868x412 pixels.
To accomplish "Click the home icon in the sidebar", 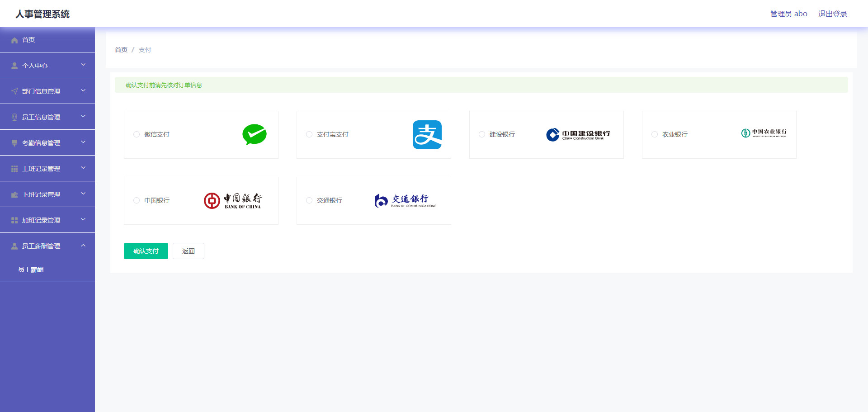I will (x=14, y=40).
